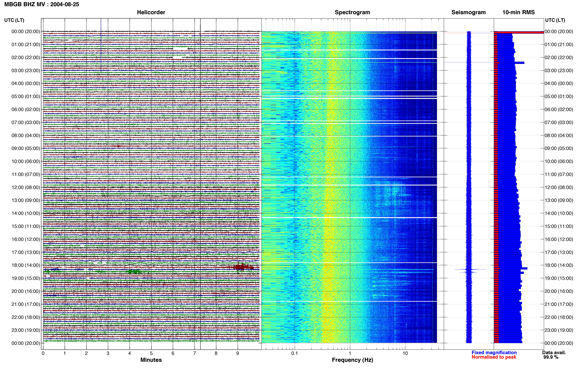Click right time label '05:00 (01:00)'
Screen dimensions: 588x368
(559, 96)
